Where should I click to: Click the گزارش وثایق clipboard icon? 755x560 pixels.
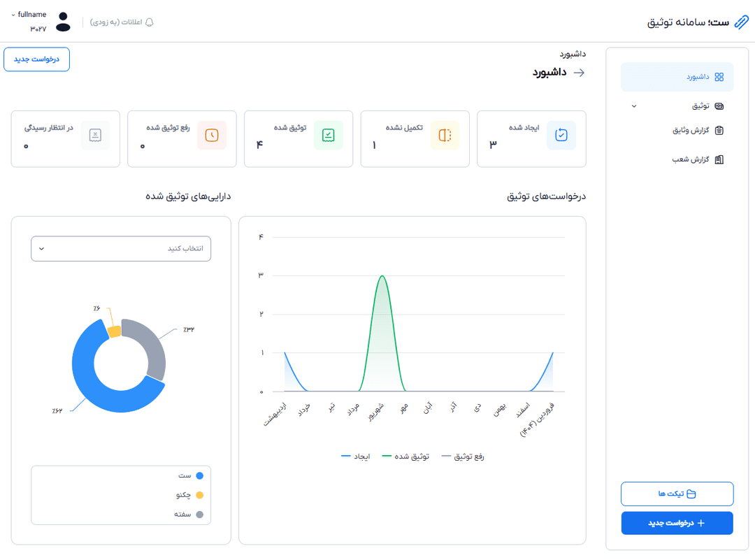719,131
